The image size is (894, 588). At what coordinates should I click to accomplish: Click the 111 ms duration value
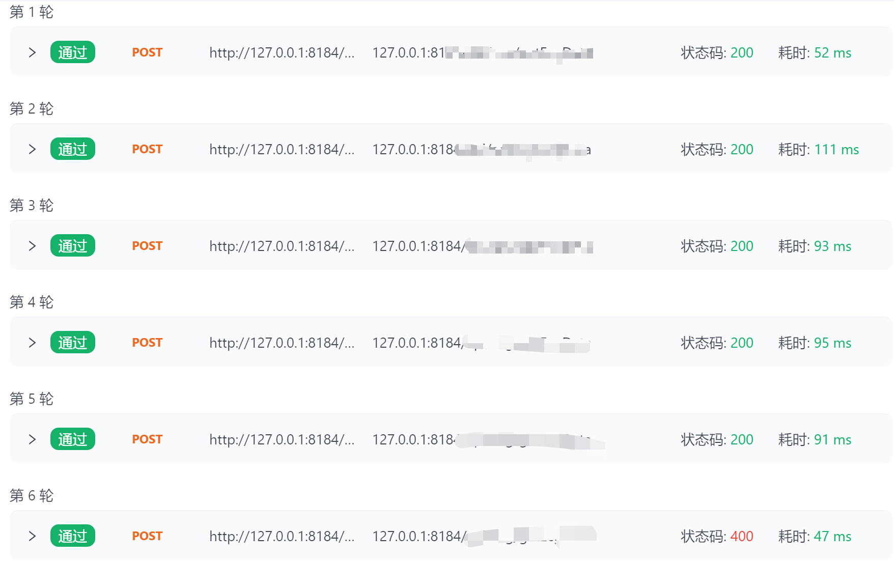pyautogui.click(x=836, y=149)
